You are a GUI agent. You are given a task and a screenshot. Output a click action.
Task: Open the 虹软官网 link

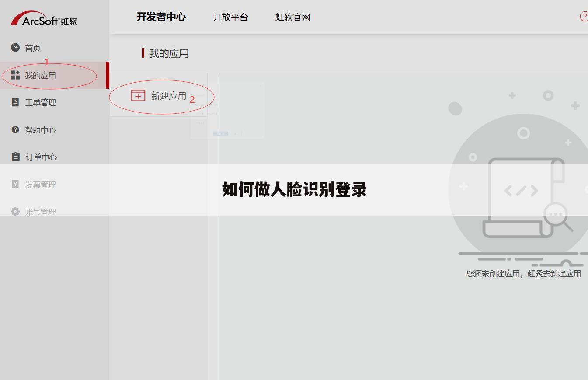[293, 17]
